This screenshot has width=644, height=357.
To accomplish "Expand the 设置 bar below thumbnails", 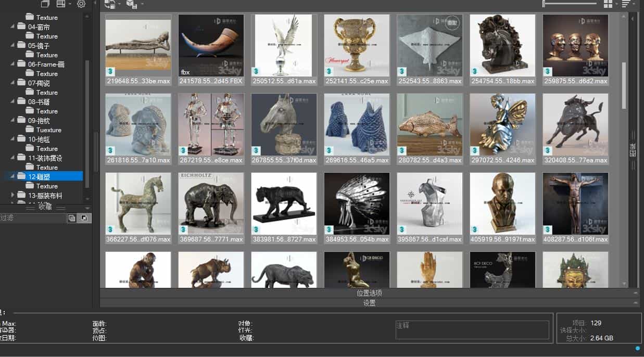I will 369,302.
